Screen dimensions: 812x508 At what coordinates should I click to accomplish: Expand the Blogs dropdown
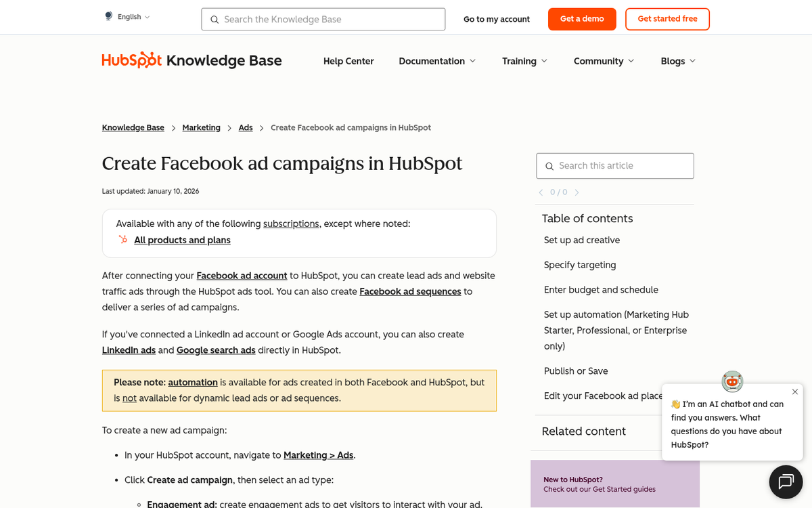click(x=677, y=61)
